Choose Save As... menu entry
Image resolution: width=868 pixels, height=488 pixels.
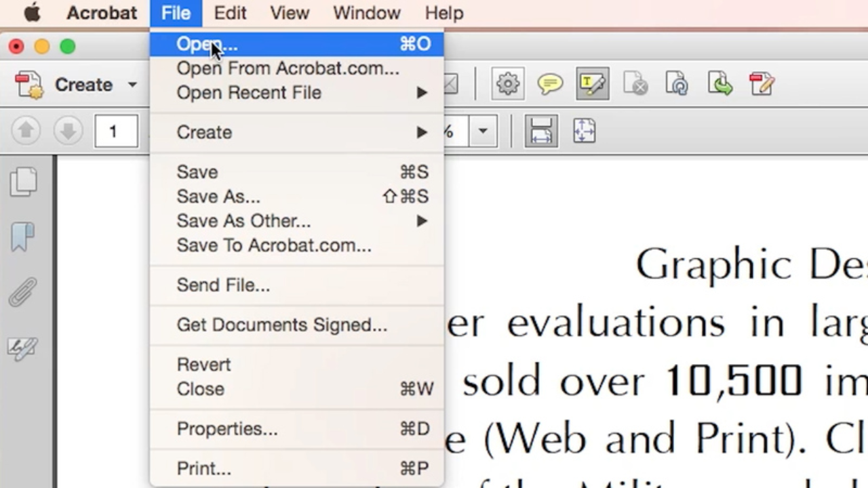click(297, 197)
